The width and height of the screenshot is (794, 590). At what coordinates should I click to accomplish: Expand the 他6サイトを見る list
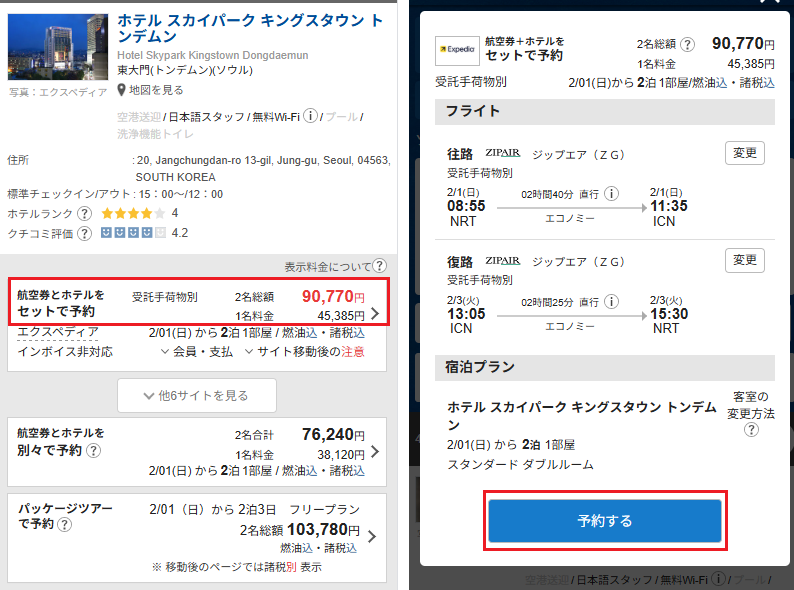(x=197, y=395)
